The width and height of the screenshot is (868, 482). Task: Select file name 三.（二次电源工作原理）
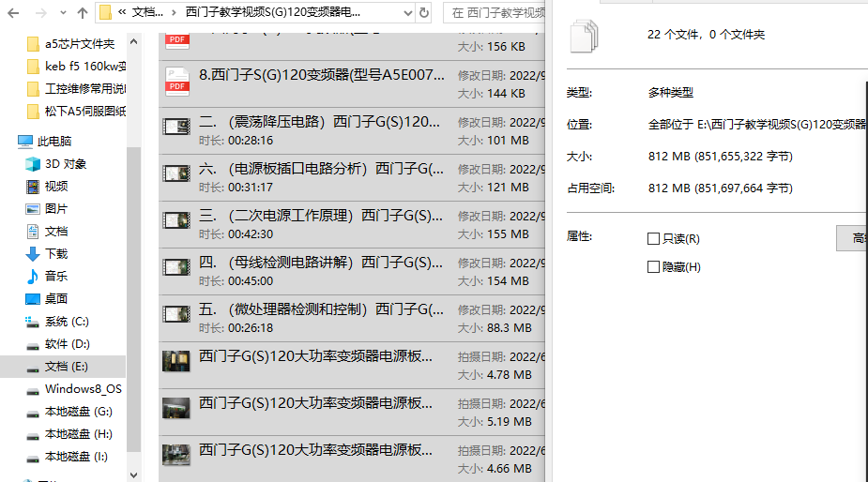pos(321,216)
